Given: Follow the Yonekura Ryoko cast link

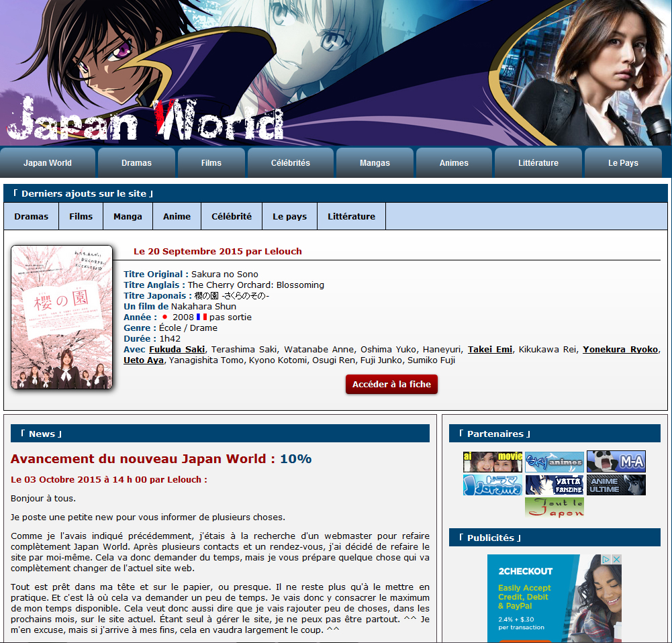Looking at the screenshot, I should coord(620,349).
